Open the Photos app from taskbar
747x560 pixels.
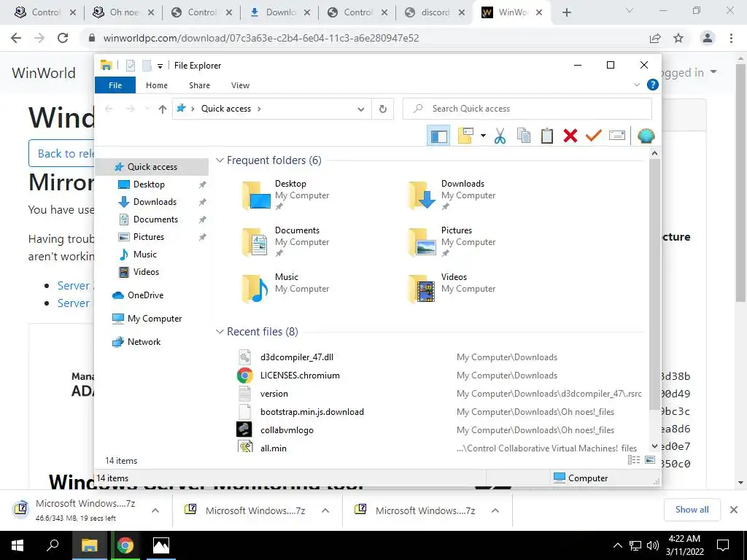point(161,545)
